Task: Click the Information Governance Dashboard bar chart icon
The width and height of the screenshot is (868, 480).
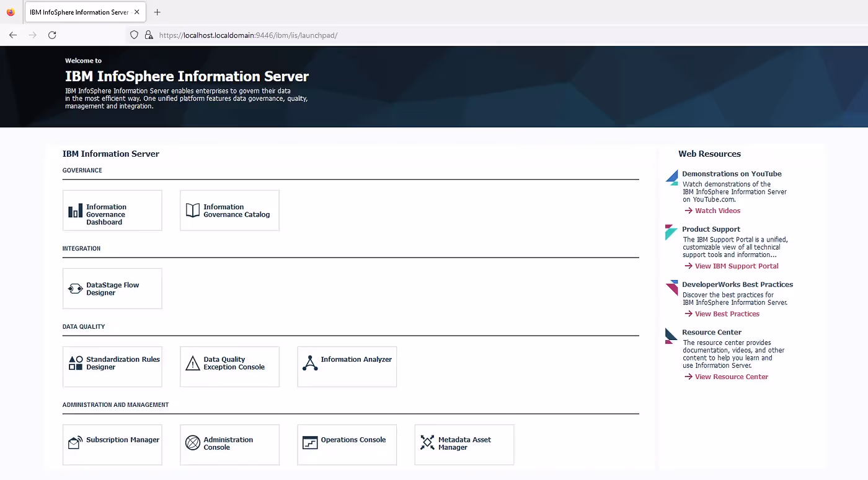Action: point(75,211)
